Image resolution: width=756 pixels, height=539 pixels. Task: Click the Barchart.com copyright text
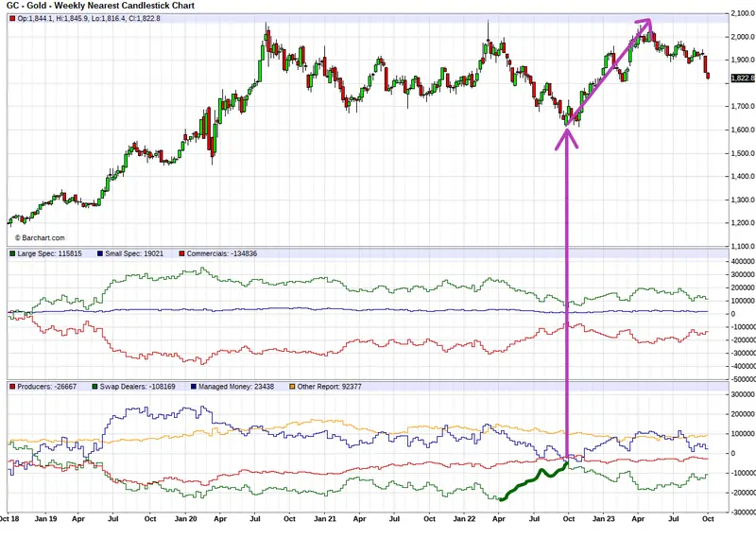40,237
